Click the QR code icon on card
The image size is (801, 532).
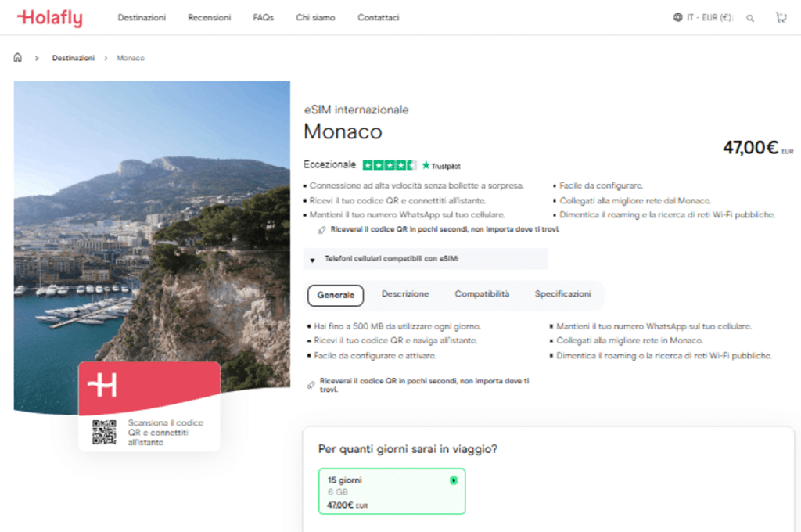coord(104,432)
